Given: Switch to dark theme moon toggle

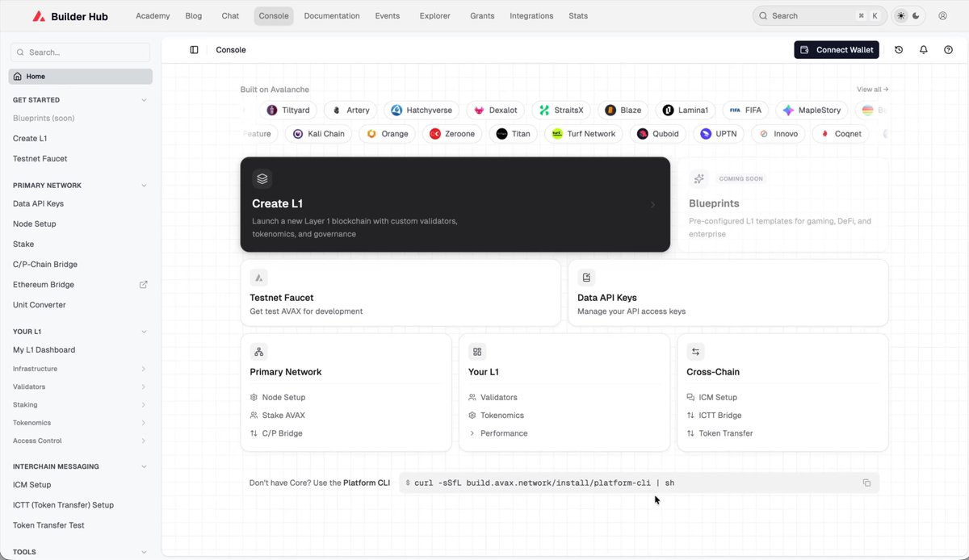Looking at the screenshot, I should pos(918,16).
